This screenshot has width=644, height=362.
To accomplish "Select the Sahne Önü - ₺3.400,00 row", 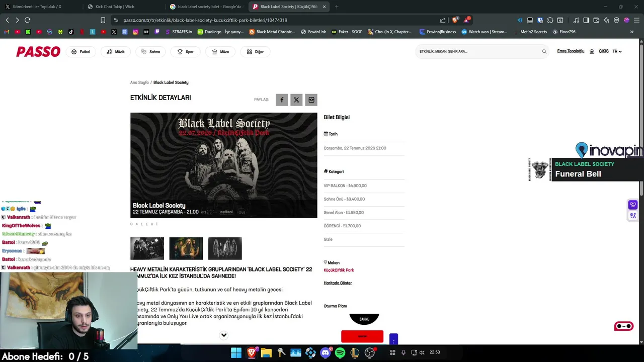I will click(x=364, y=199).
